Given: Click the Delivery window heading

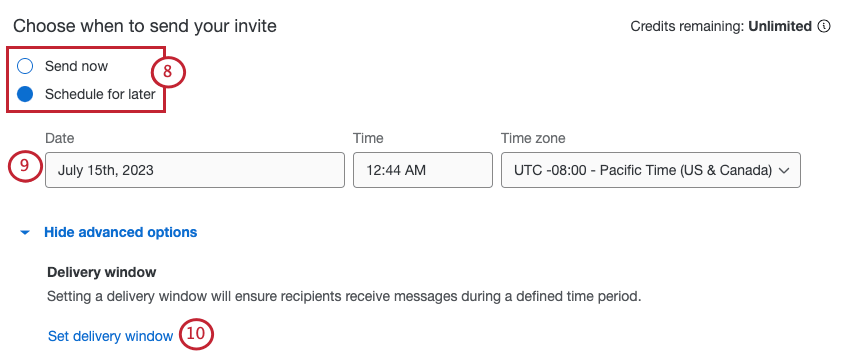Looking at the screenshot, I should pyautogui.click(x=102, y=272).
